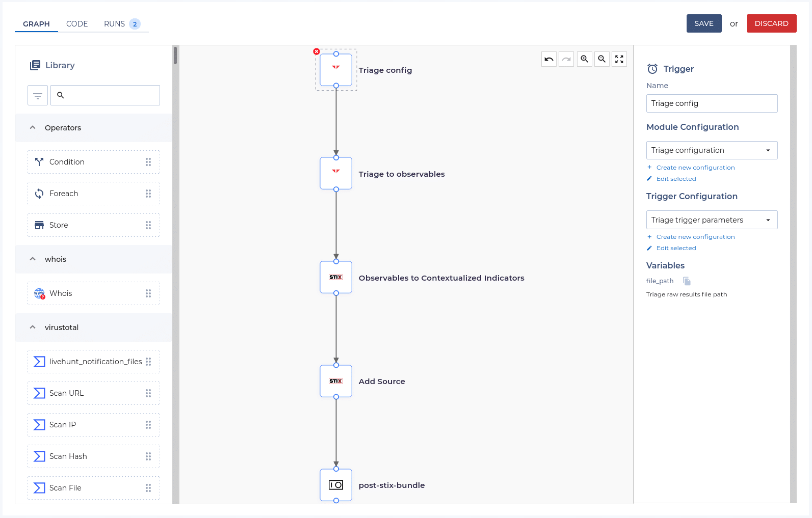
Task: Click the Whois globe icon
Action: 39,293
